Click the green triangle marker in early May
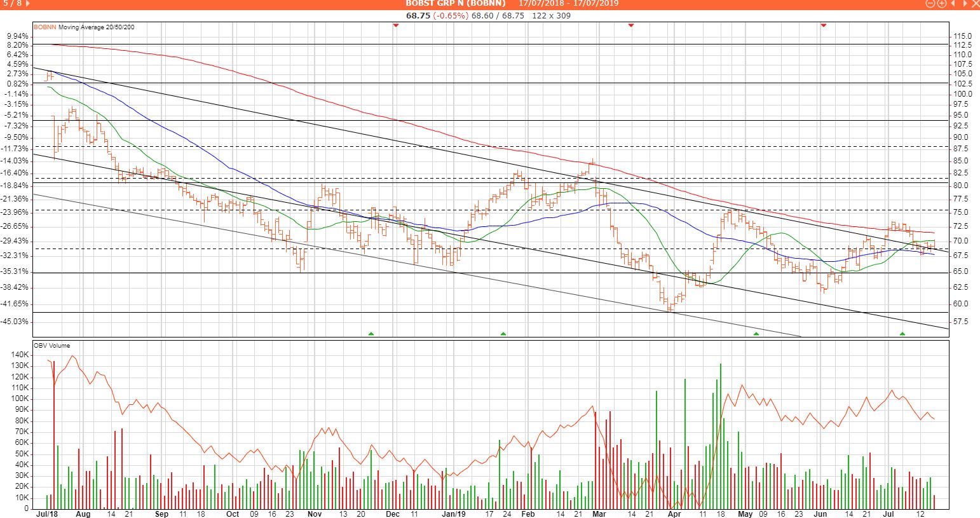 tap(756, 333)
